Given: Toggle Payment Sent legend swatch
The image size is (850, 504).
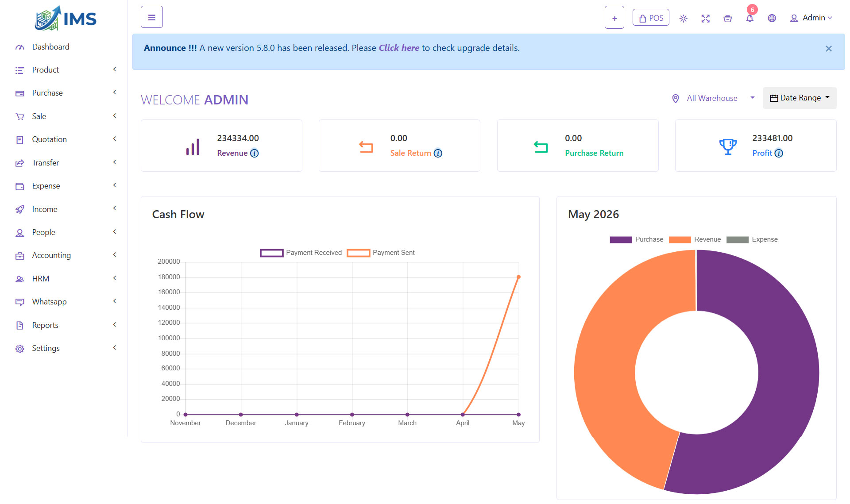Looking at the screenshot, I should pos(358,253).
